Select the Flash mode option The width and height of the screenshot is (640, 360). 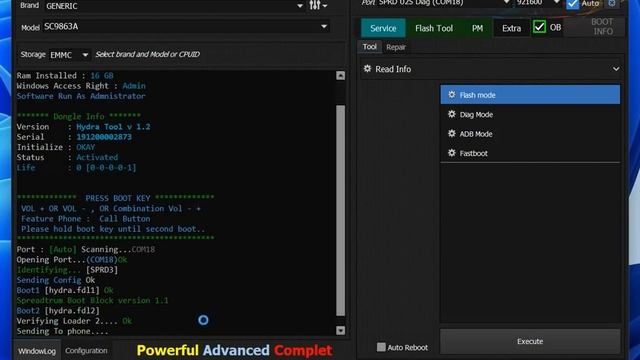click(530, 95)
